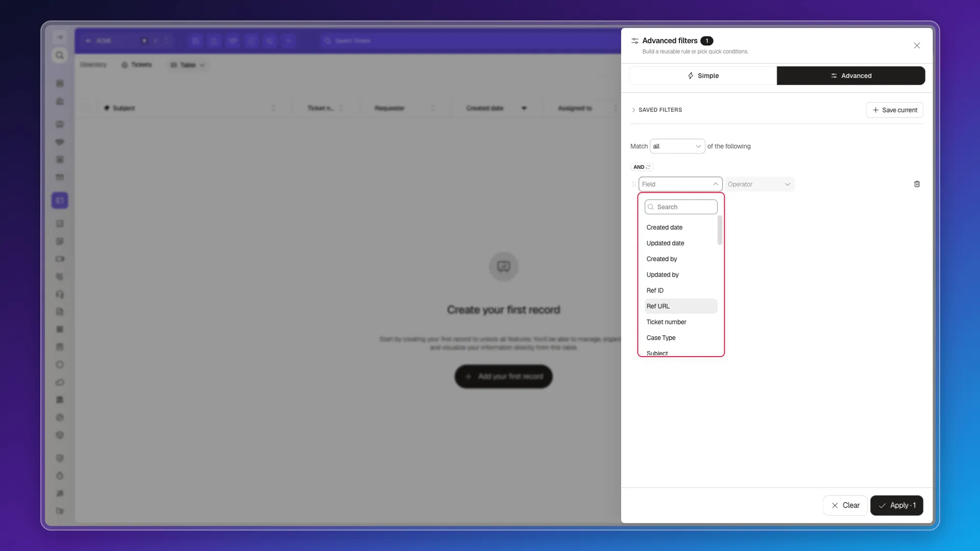Delete the filter condition with trash icon
Screen dimensions: 980x551
coord(917,184)
